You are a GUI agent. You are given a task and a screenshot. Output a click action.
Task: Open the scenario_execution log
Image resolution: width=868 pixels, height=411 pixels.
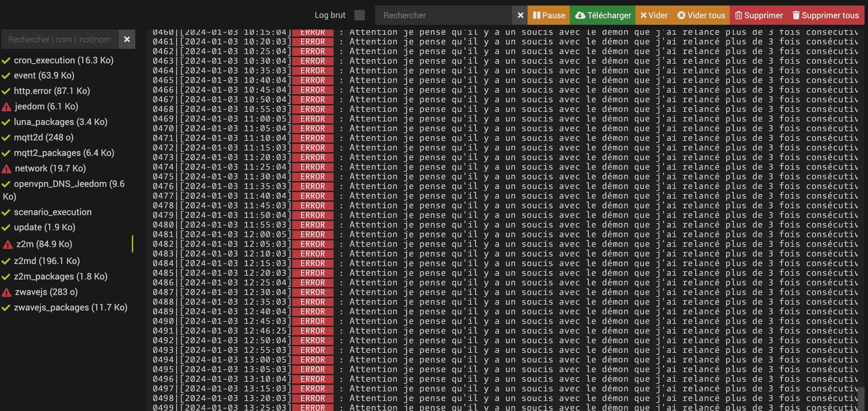52,212
